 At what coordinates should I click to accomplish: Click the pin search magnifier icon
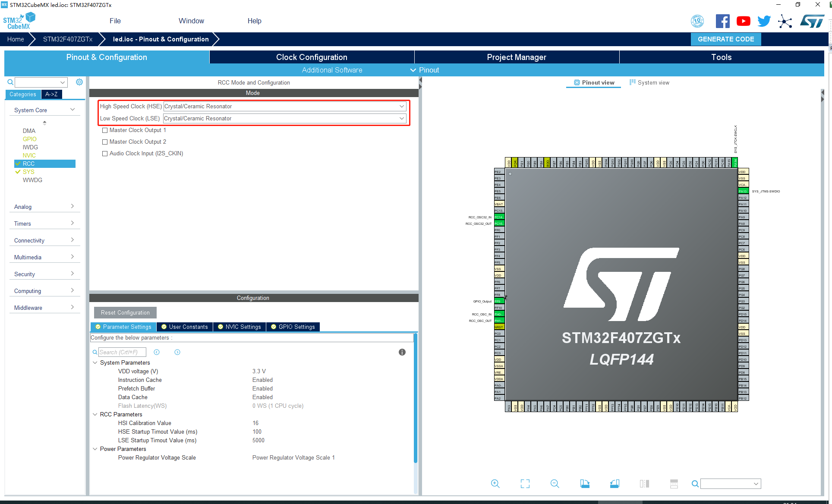point(695,484)
